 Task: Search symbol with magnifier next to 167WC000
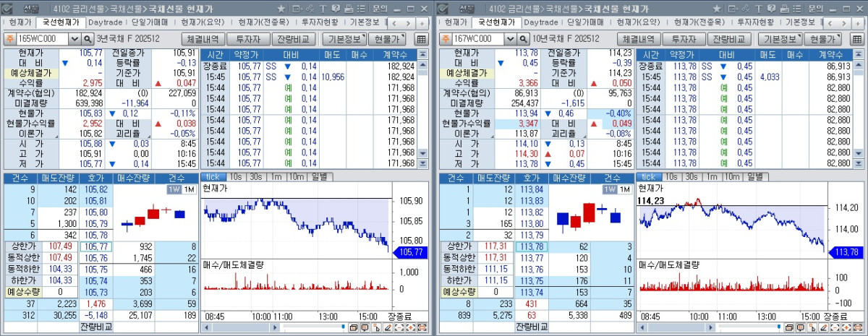[x=524, y=39]
